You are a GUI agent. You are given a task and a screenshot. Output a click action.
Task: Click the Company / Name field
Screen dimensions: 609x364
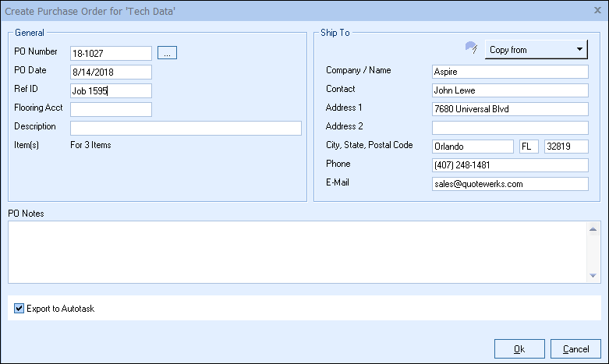509,72
